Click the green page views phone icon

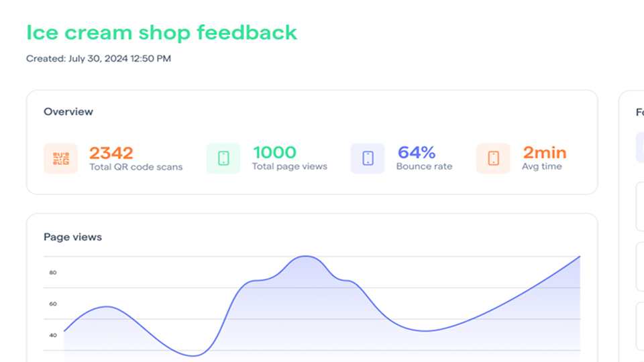point(223,158)
